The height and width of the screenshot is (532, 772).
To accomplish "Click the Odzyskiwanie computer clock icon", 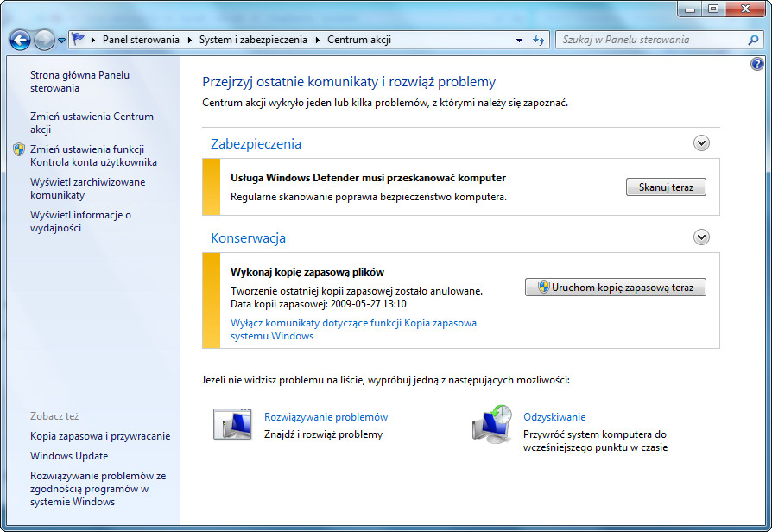I will coord(492,424).
